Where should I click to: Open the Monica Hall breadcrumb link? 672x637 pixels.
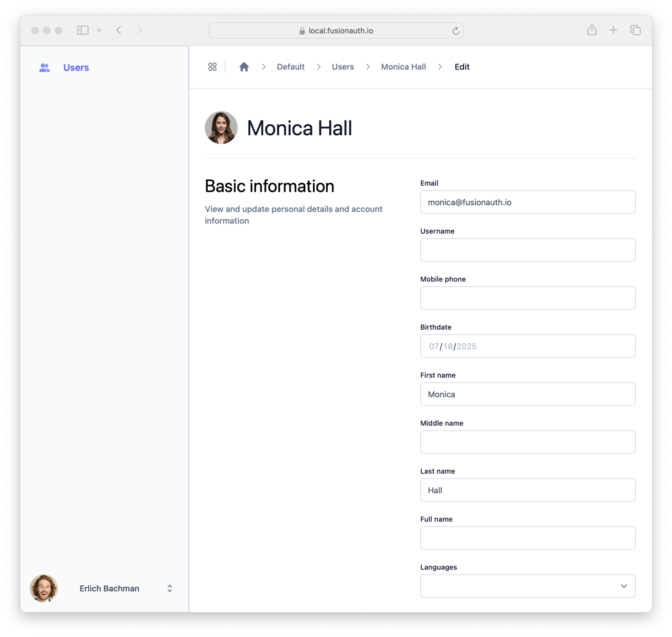[403, 66]
